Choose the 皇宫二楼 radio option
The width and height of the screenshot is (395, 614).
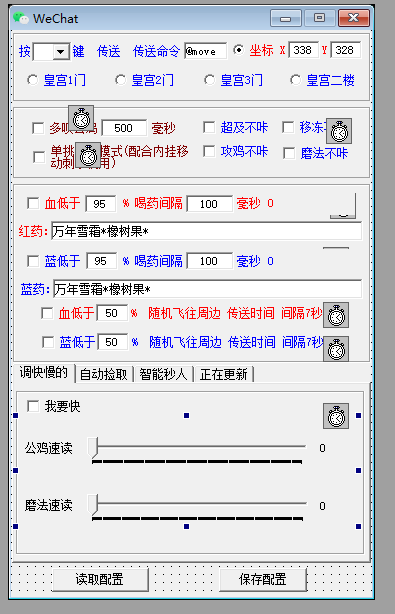[296, 80]
